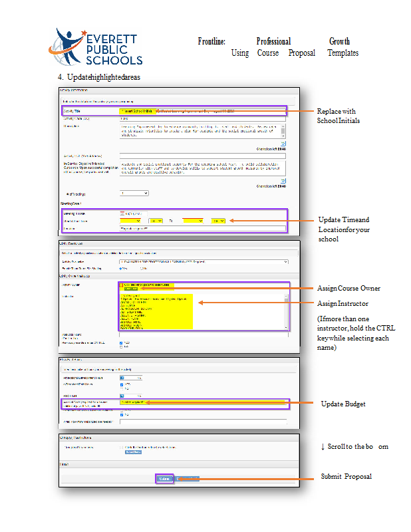411x532 pixels.
Task: Click the calendar icon beside Meeting 1 Date
Action: pos(122,213)
